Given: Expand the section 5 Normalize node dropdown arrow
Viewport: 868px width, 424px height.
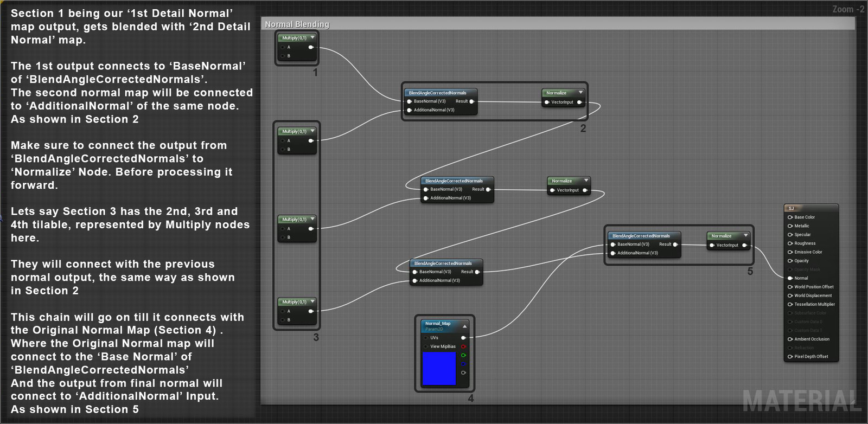Looking at the screenshot, I should (745, 236).
